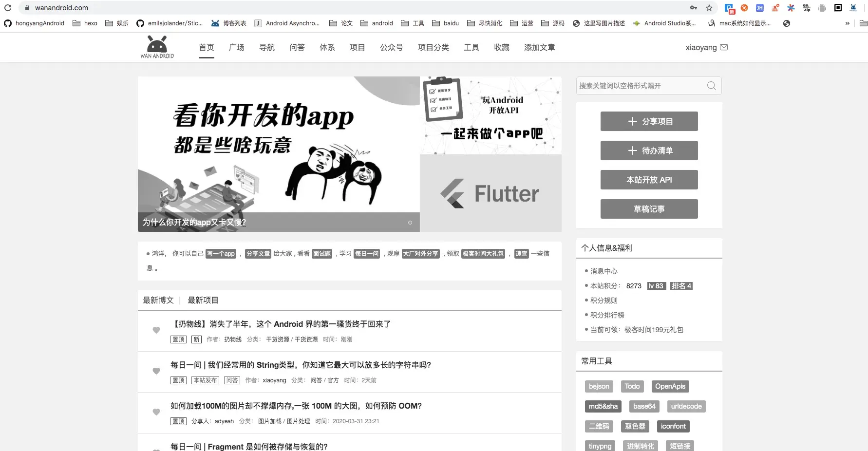Click the orange circular extension icon

744,8
